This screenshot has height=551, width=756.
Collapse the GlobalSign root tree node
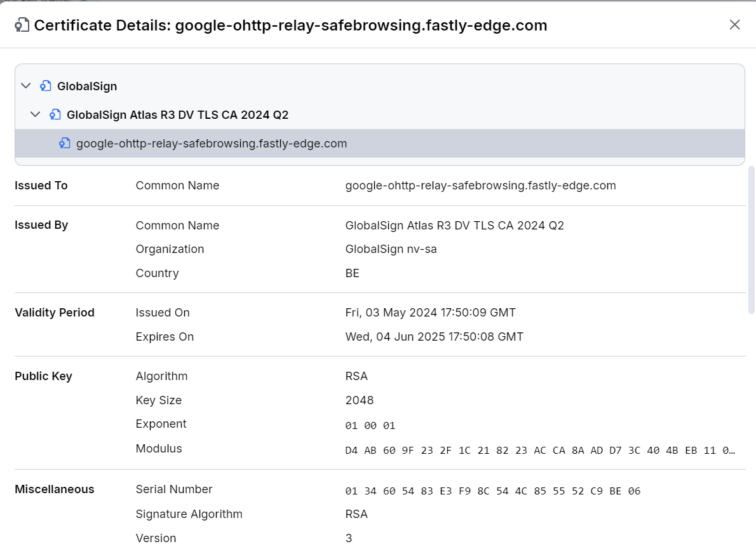[26, 86]
